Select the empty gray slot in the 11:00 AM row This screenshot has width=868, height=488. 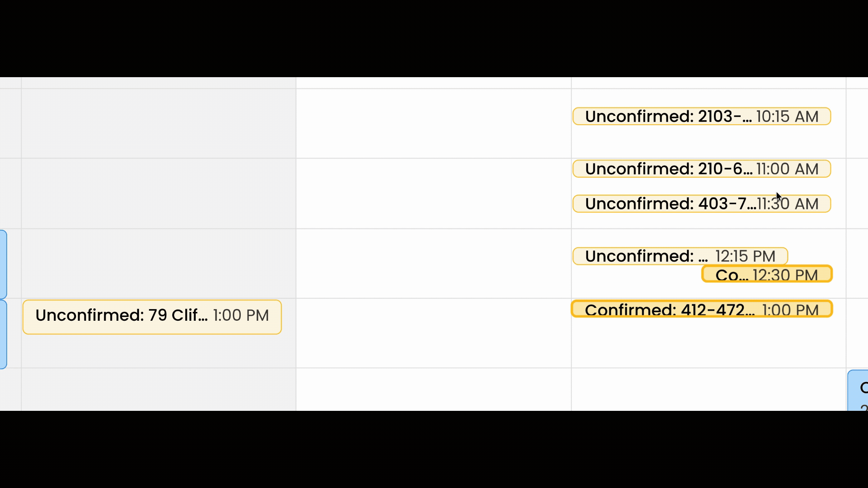point(159,193)
